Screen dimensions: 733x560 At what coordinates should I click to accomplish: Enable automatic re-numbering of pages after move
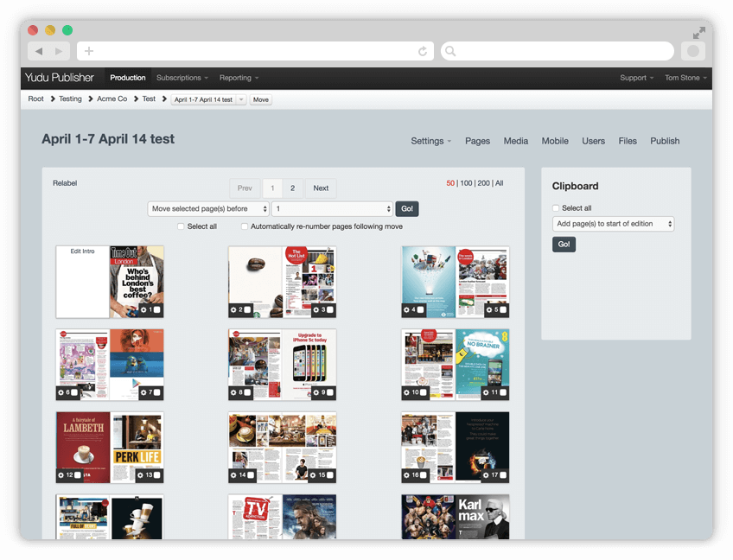pos(245,226)
